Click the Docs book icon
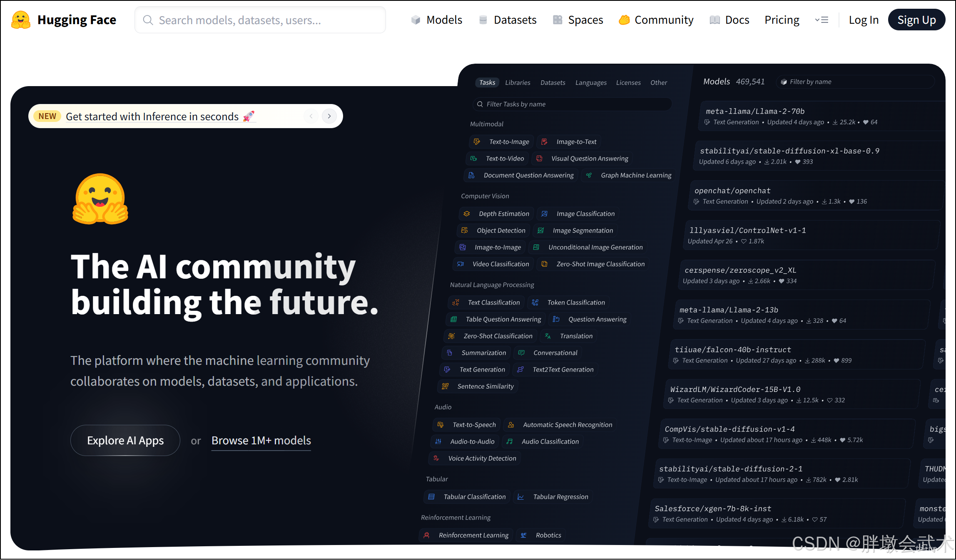Screen dimensions: 956x560 point(715,20)
